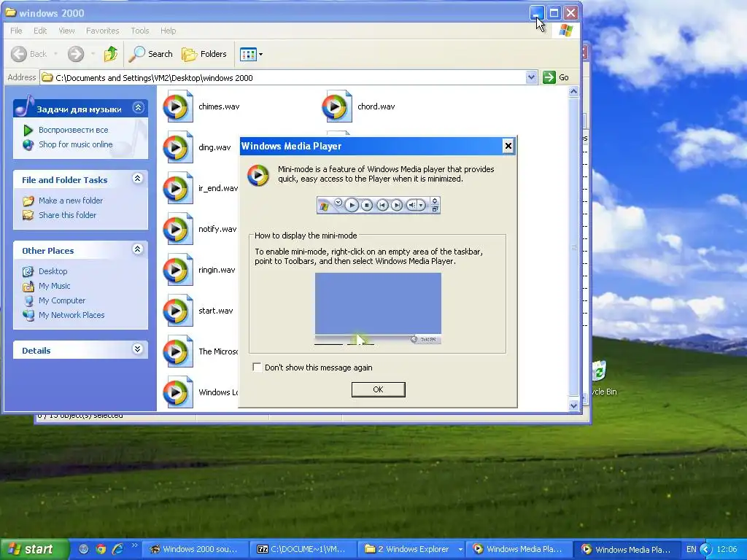747x560 pixels.
Task: Expand quick launch overflow chevron
Action: click(x=134, y=545)
